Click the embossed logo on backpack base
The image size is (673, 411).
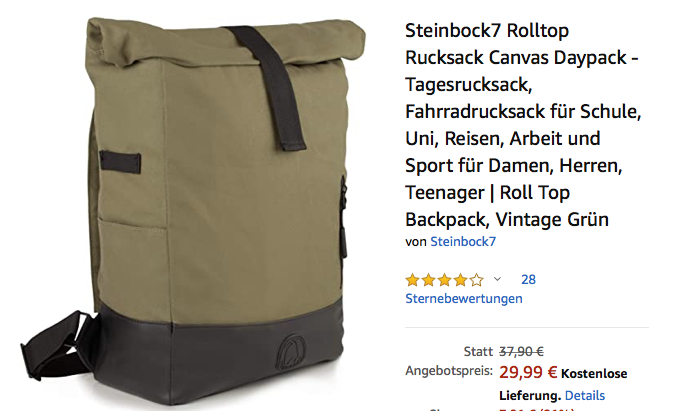click(291, 351)
